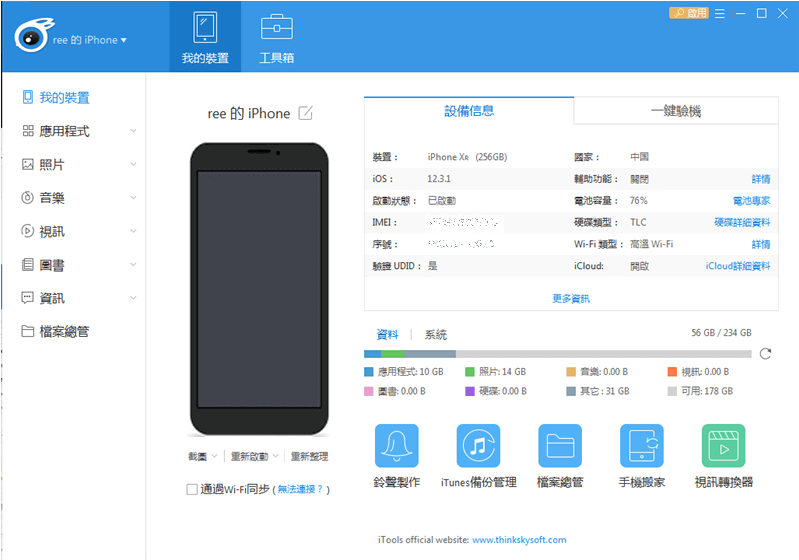799x560 pixels.
Task: Open the 手機搬家 phone transfer tool
Action: pyautogui.click(x=642, y=456)
